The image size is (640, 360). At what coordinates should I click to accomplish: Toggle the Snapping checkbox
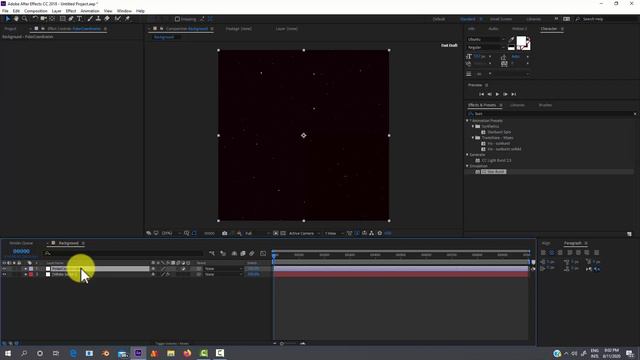pyautogui.click(x=177, y=19)
